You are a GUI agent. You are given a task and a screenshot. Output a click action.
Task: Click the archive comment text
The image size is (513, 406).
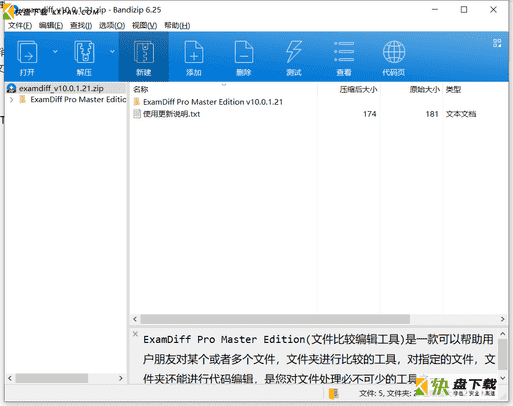pos(318,359)
